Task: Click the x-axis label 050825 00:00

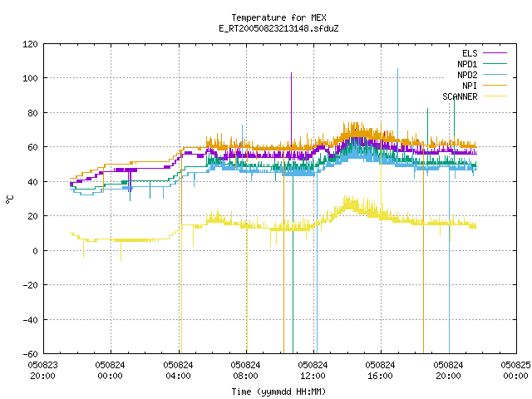Action: click(x=515, y=371)
